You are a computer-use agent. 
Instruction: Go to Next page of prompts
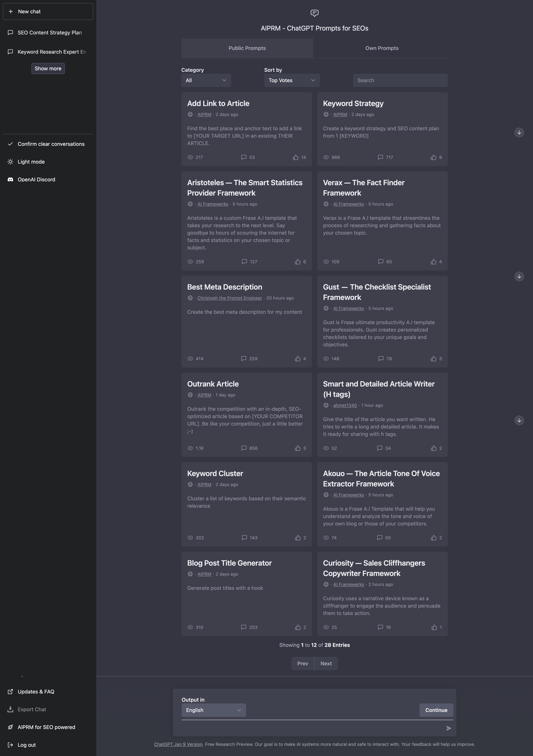click(326, 663)
